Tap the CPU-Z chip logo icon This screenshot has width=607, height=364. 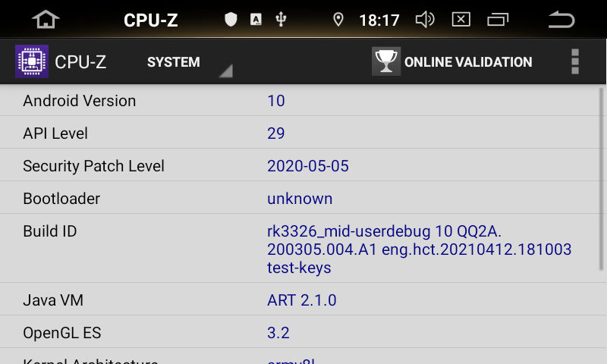point(32,61)
